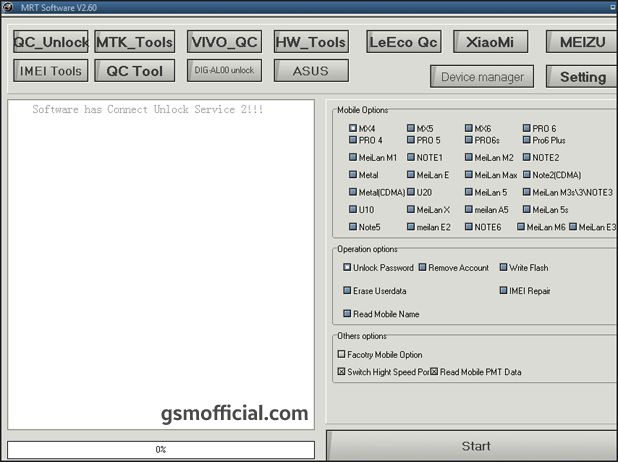Open the DIG-AL00 unlock button
The height and width of the screenshot is (462, 618).
click(x=224, y=71)
